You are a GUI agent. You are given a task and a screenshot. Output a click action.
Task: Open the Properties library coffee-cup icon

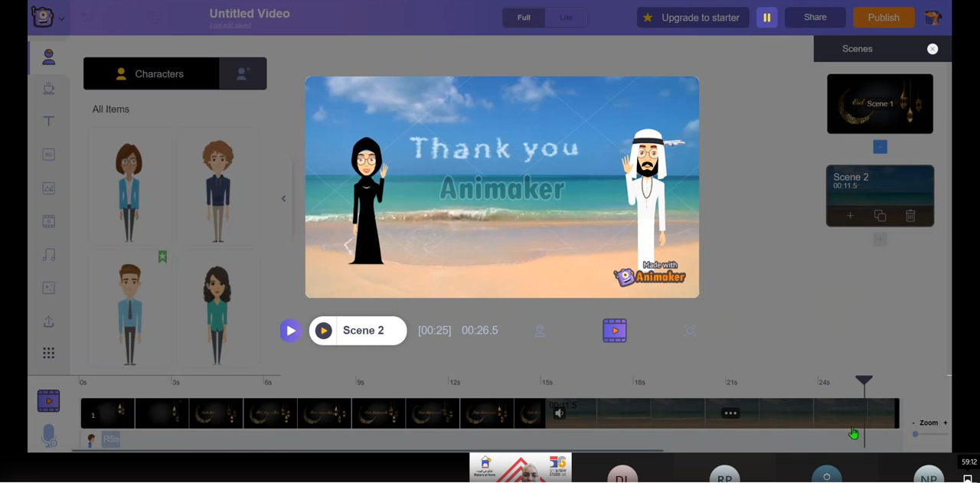tap(49, 89)
